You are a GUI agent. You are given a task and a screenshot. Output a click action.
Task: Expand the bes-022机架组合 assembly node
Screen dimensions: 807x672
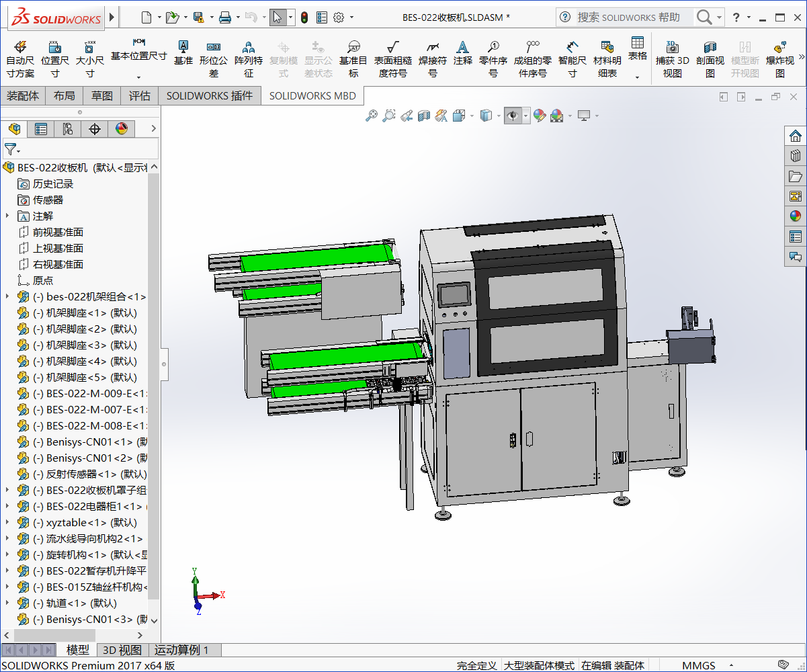[7, 296]
